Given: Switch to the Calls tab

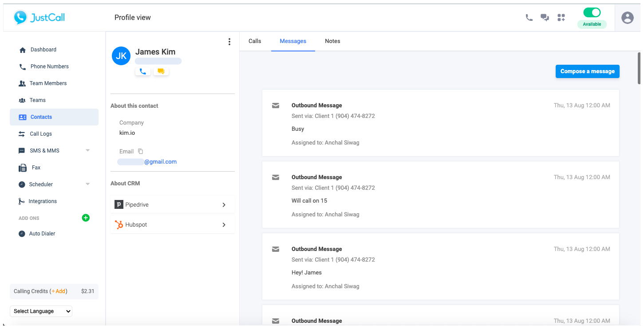Looking at the screenshot, I should (x=255, y=41).
